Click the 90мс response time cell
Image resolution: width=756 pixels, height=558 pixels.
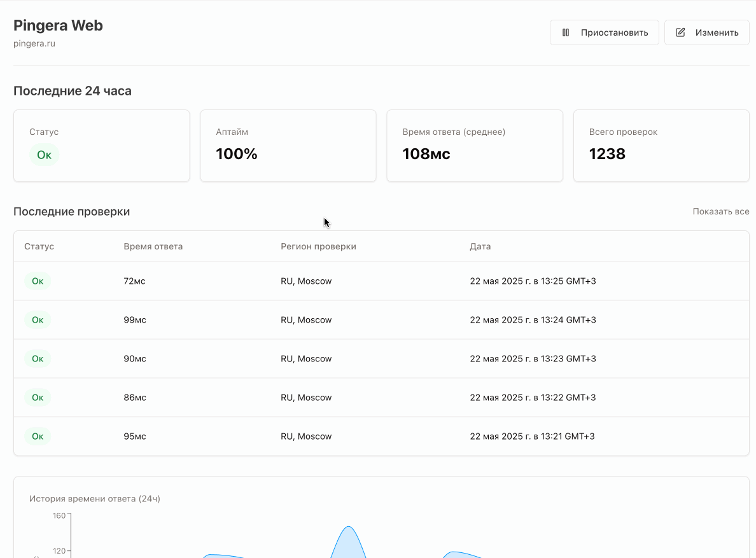(x=134, y=358)
